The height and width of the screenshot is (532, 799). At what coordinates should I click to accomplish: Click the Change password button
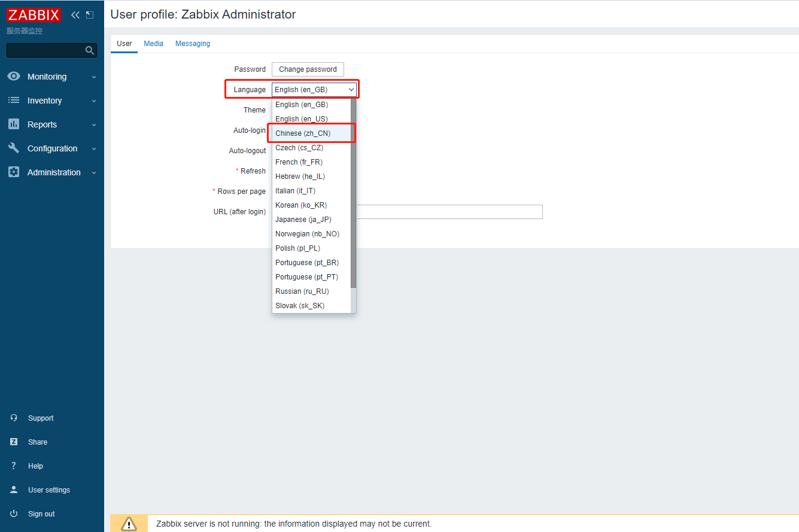(308, 69)
